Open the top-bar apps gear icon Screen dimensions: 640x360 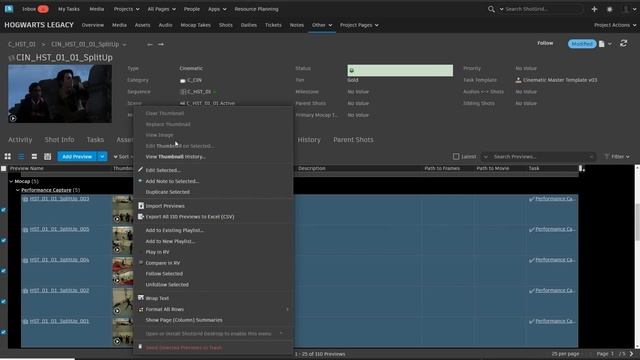(x=609, y=9)
